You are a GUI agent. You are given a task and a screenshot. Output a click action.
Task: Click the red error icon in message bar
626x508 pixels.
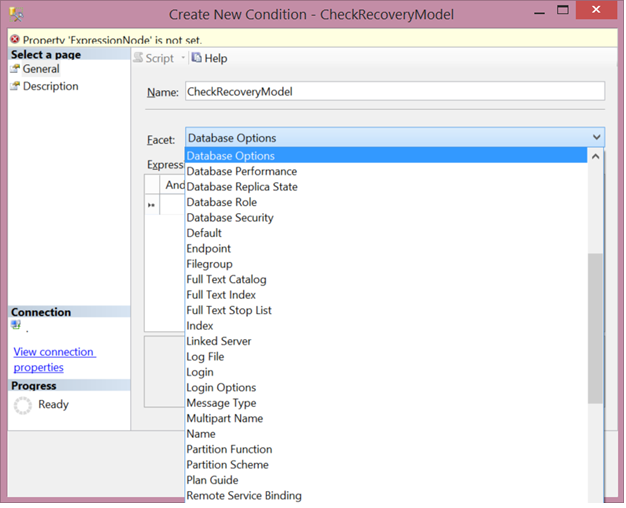pos(15,39)
